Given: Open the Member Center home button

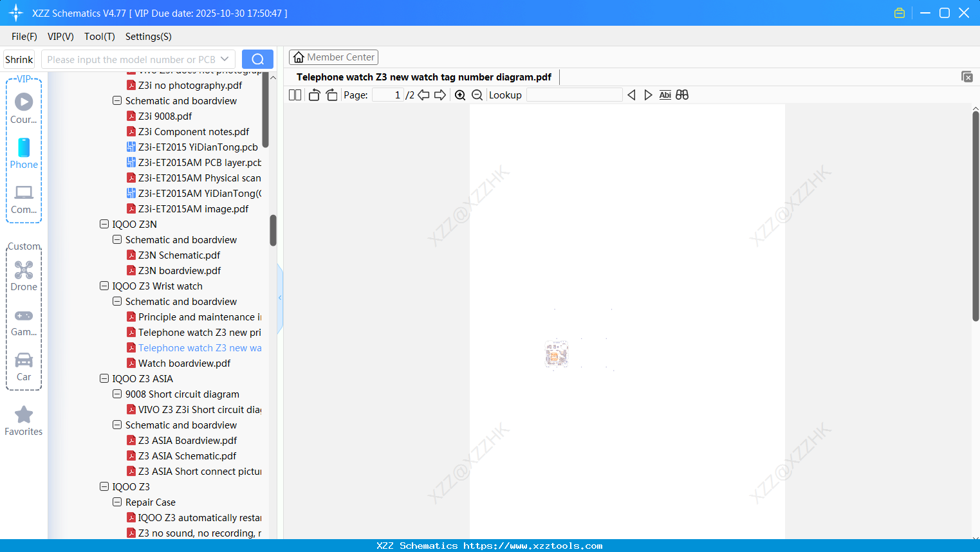Looking at the screenshot, I should (333, 57).
